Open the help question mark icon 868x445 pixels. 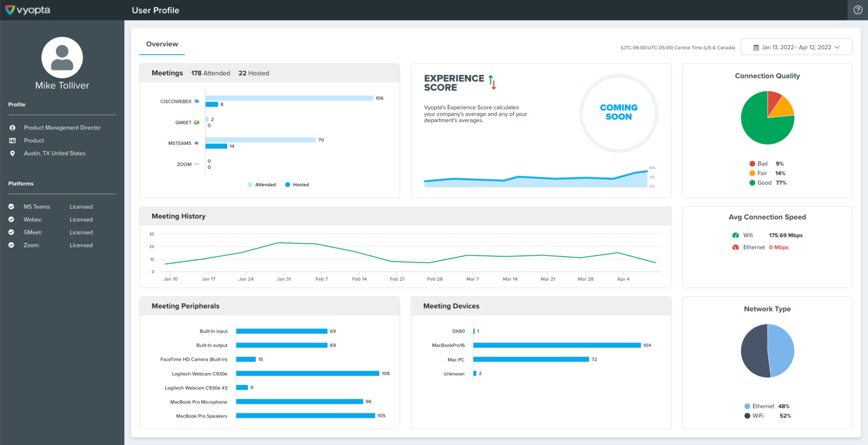[858, 10]
